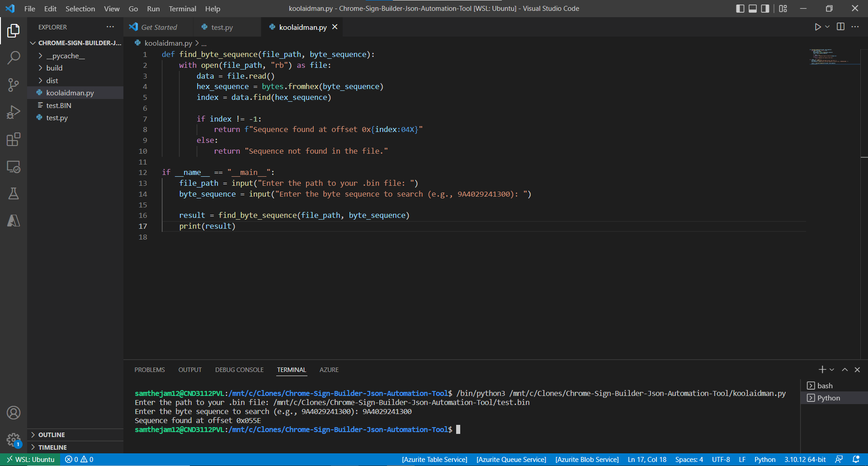868x466 pixels.
Task: Open test.py file in Explorer
Action: pos(75,118)
